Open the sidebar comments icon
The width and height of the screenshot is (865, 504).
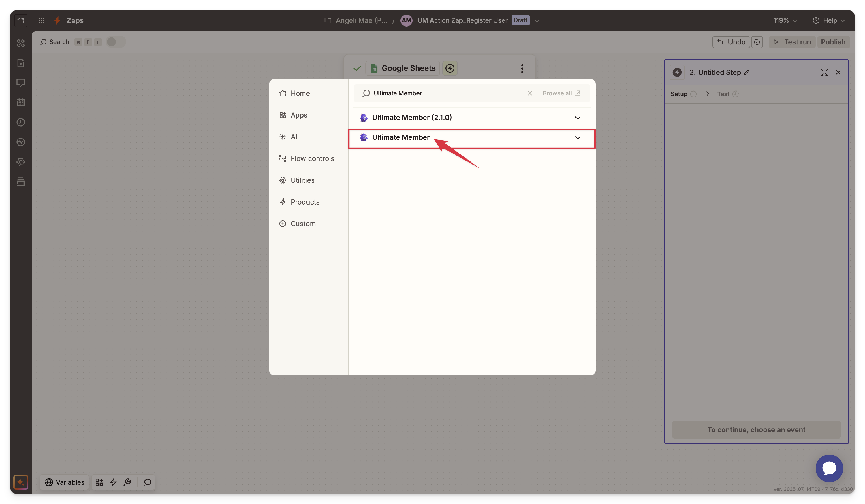[20, 83]
